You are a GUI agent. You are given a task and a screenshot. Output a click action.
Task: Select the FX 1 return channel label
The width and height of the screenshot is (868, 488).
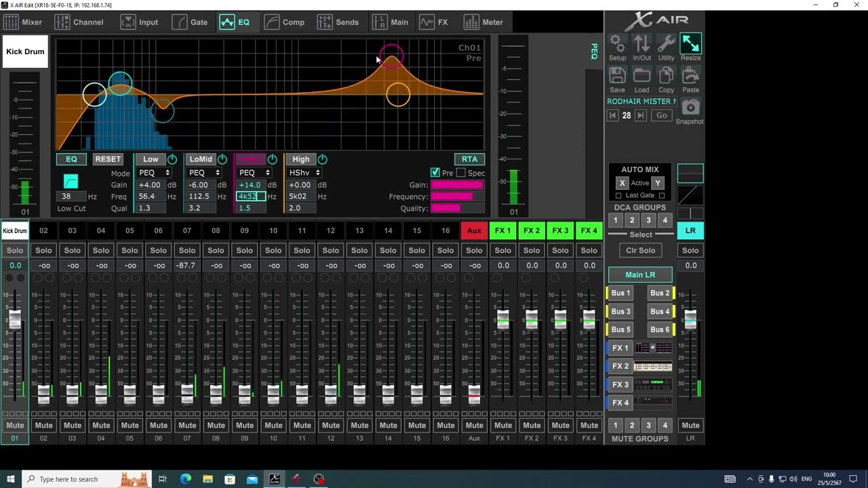click(502, 230)
